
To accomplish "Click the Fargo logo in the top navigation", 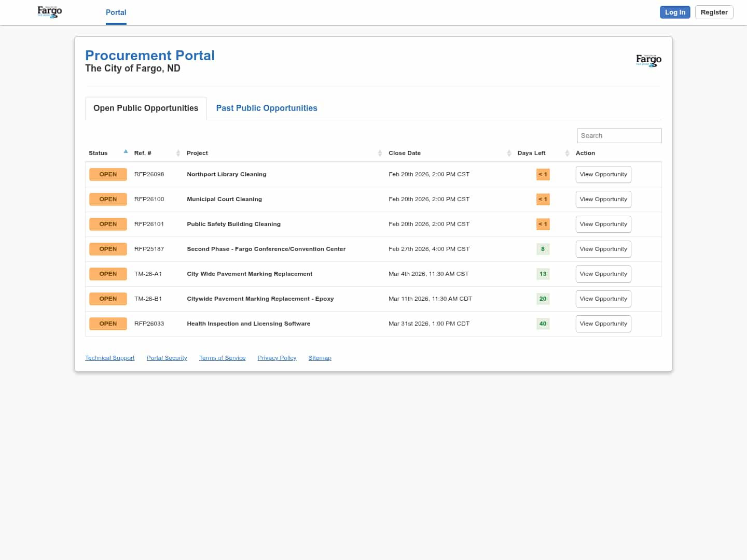I will point(50,12).
